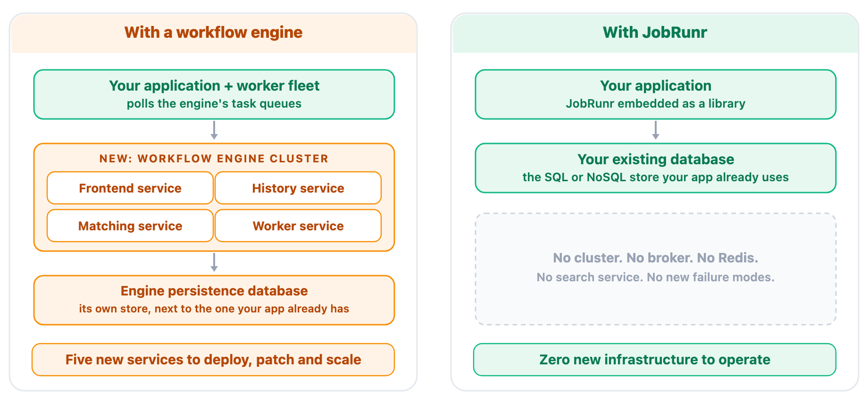Select the History service box
The height and width of the screenshot is (404, 868).
point(298,188)
